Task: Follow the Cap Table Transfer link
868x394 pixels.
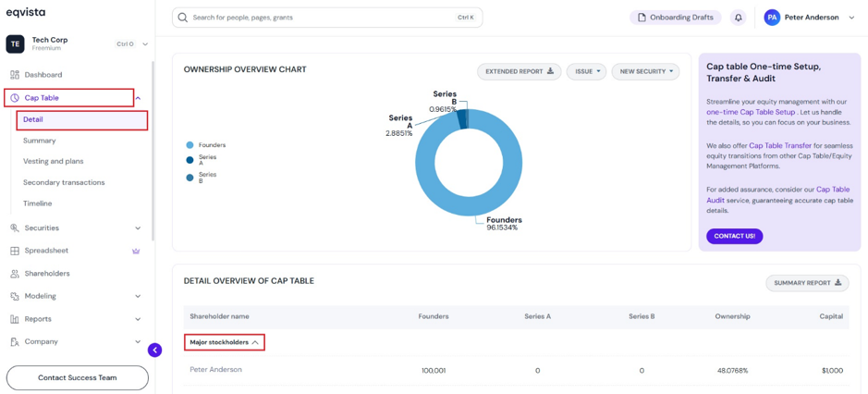Action: (780, 146)
